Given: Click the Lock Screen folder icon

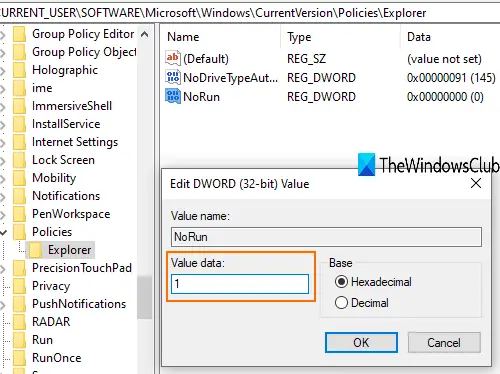Looking at the screenshot, I should (19, 160).
